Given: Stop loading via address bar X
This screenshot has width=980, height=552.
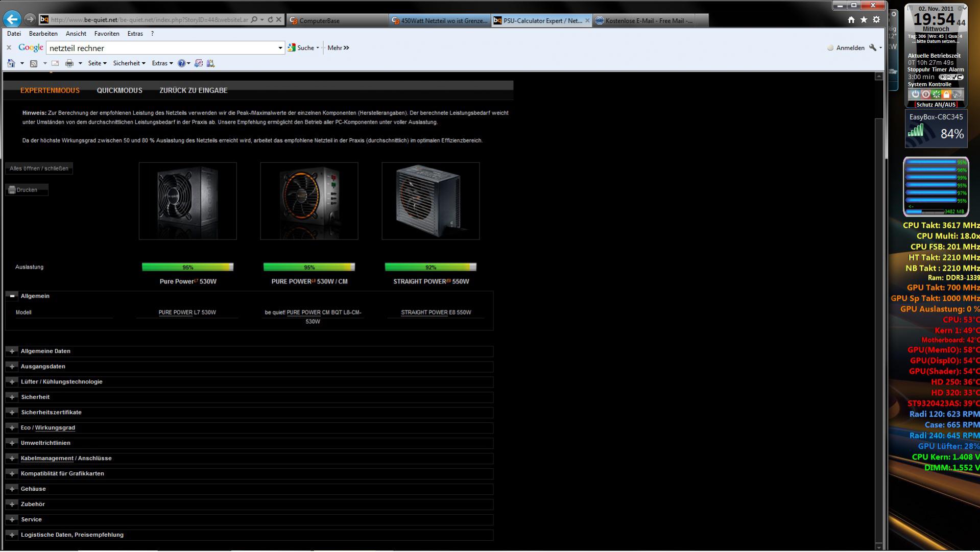Looking at the screenshot, I should coord(279,19).
